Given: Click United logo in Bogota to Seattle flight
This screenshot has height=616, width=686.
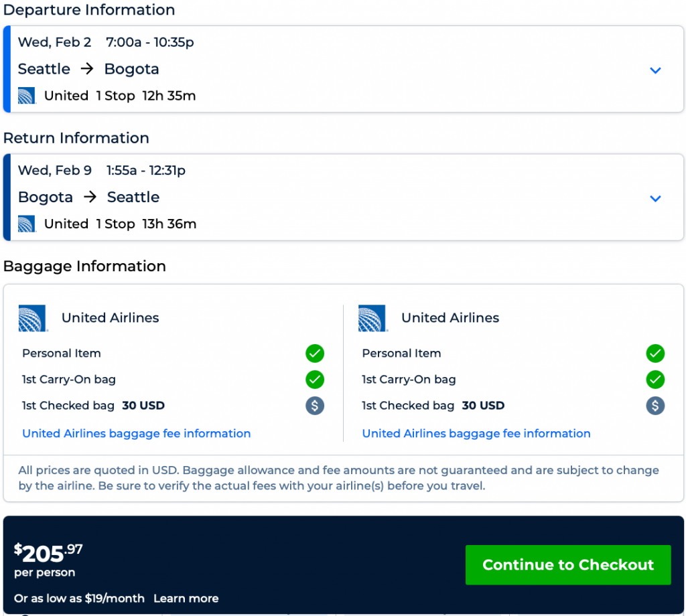Looking at the screenshot, I should click(27, 224).
